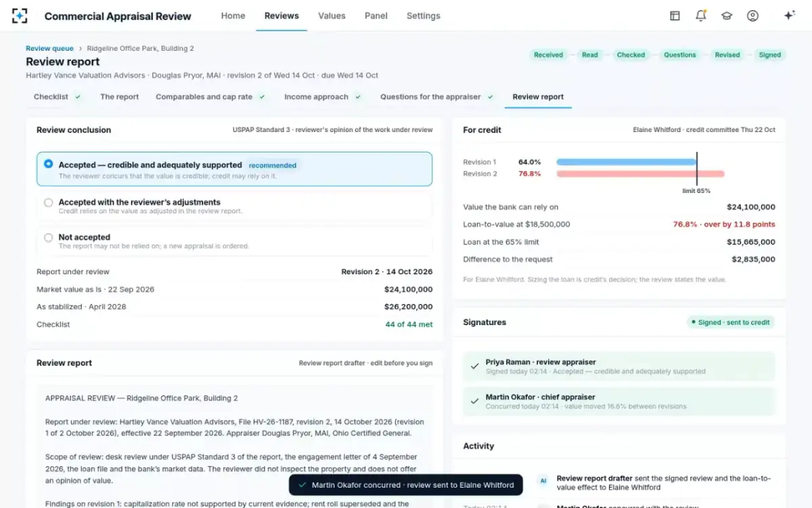Click the checkmark beside Priya Raman's signature
The width and height of the screenshot is (812, 508).
pyautogui.click(x=475, y=366)
